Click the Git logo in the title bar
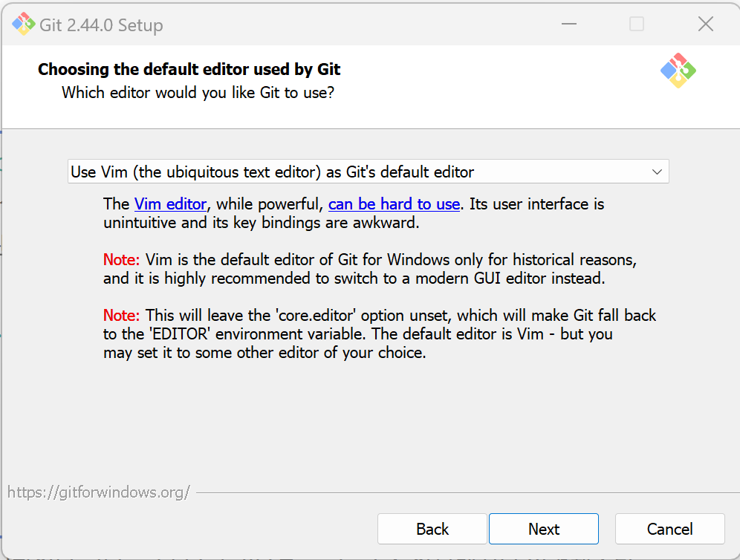The width and height of the screenshot is (740, 560). [x=24, y=24]
